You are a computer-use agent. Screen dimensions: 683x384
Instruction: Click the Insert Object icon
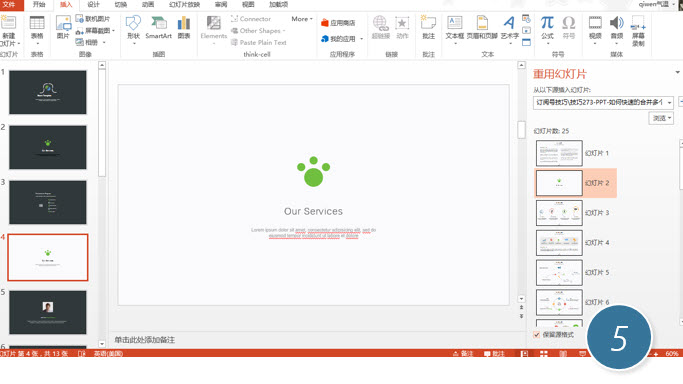(x=526, y=42)
